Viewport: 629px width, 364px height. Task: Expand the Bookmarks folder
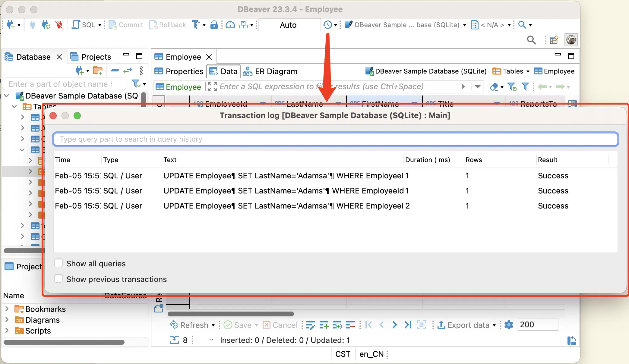tap(7, 309)
